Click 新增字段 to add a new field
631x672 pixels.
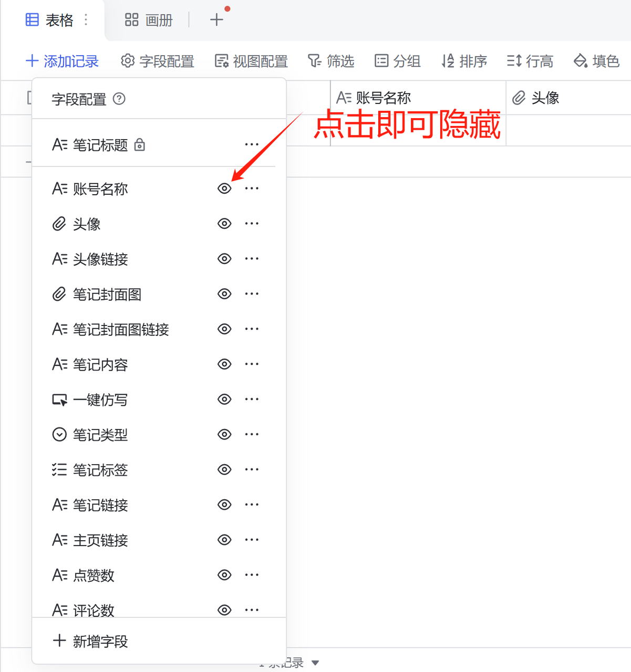point(91,641)
